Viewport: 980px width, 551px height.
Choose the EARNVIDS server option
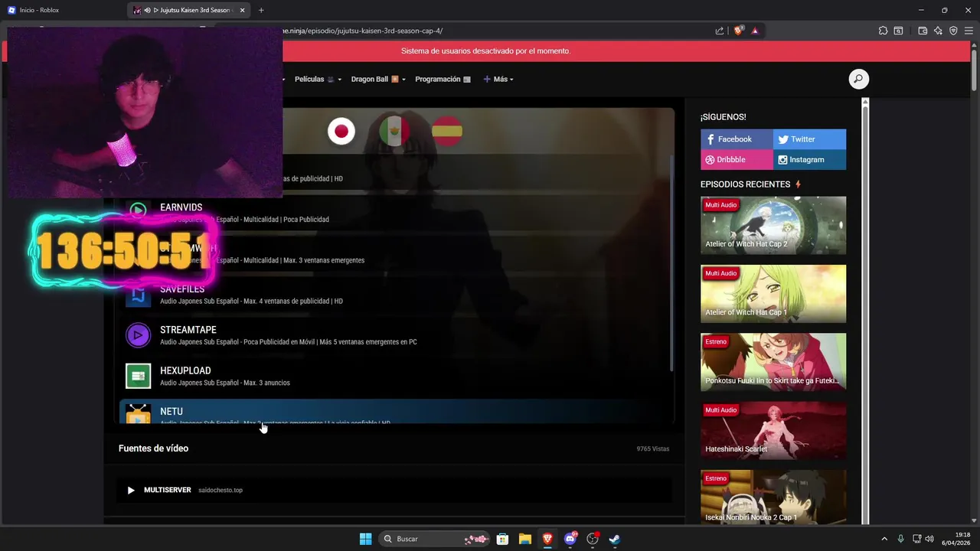394,212
